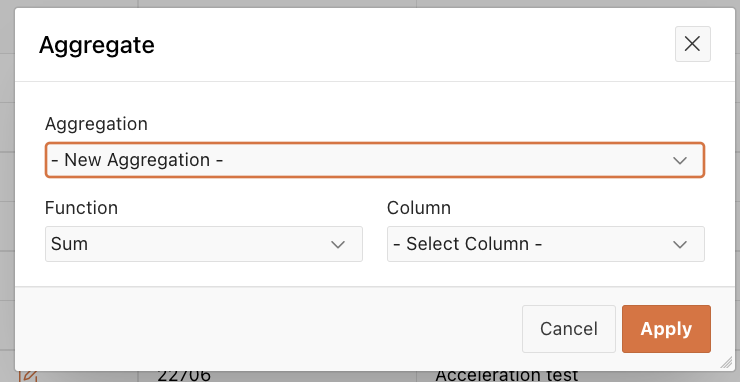Open the New Aggregation dropdown
Viewport: 740px width, 382px height.
coord(375,160)
